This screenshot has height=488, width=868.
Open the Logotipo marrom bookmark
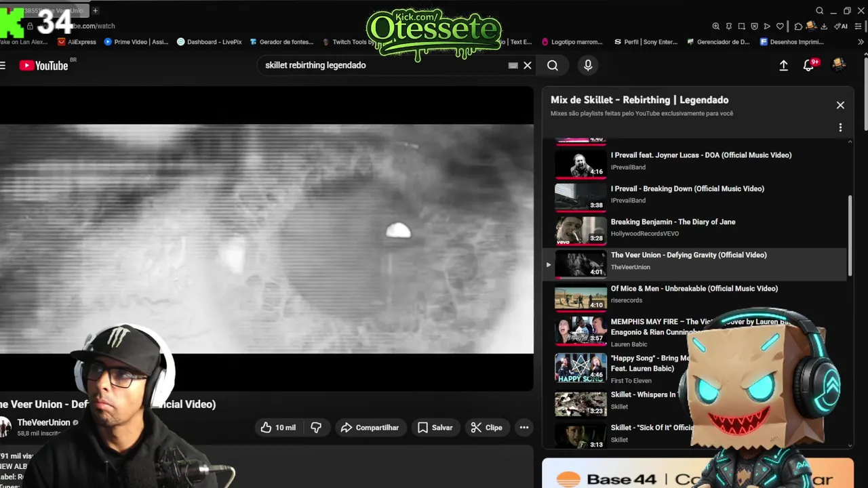[573, 42]
